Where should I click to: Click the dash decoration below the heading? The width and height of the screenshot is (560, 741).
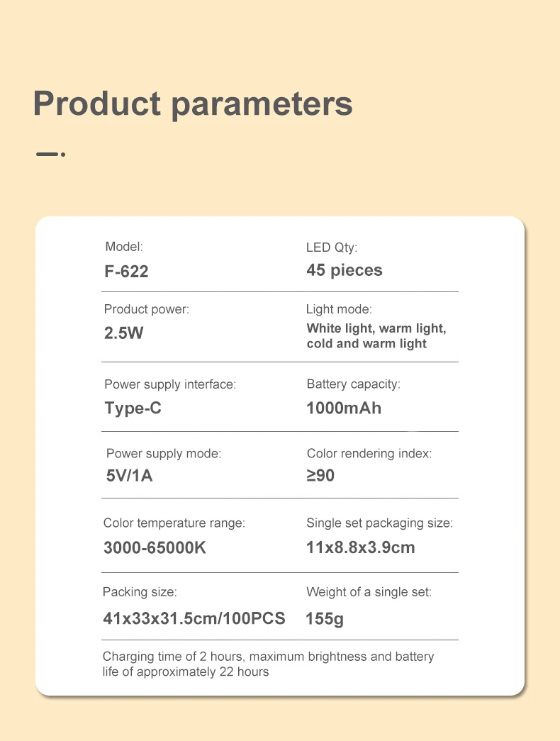click(x=50, y=154)
